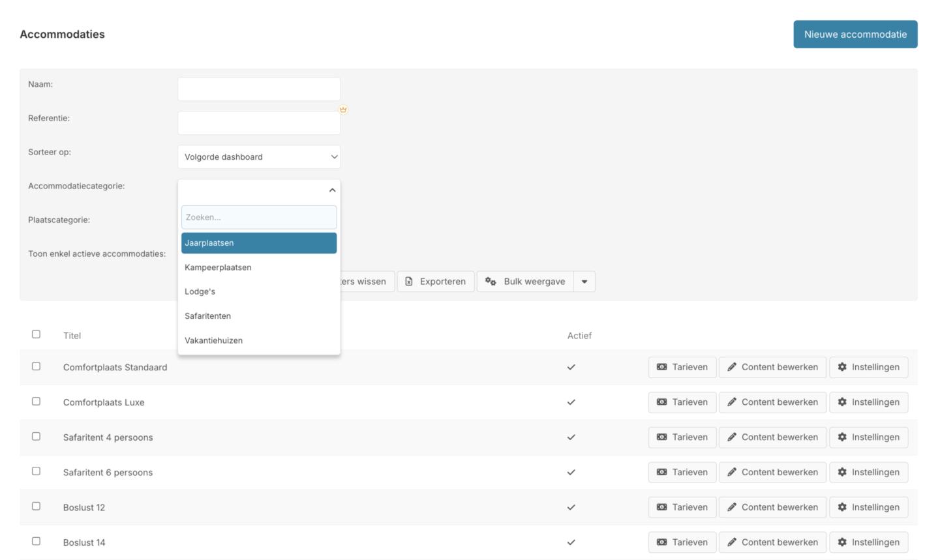Click the settings gear for Boslust 14

tap(842, 542)
